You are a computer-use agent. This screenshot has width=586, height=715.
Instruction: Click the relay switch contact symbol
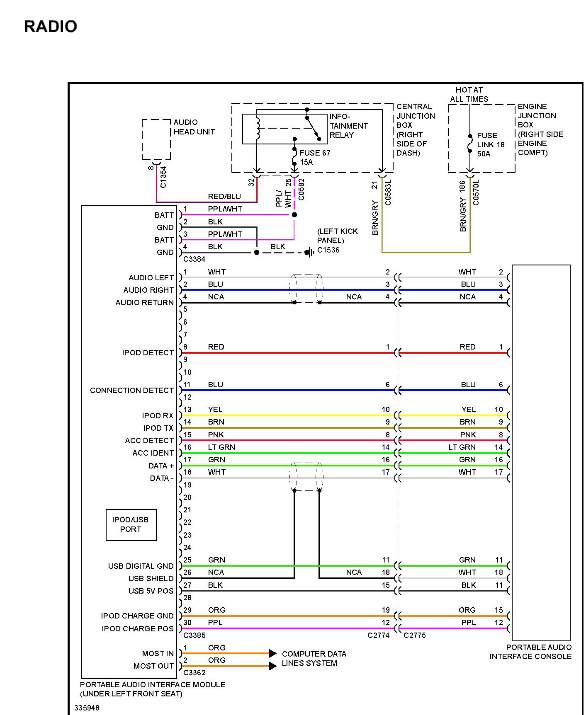tap(312, 127)
